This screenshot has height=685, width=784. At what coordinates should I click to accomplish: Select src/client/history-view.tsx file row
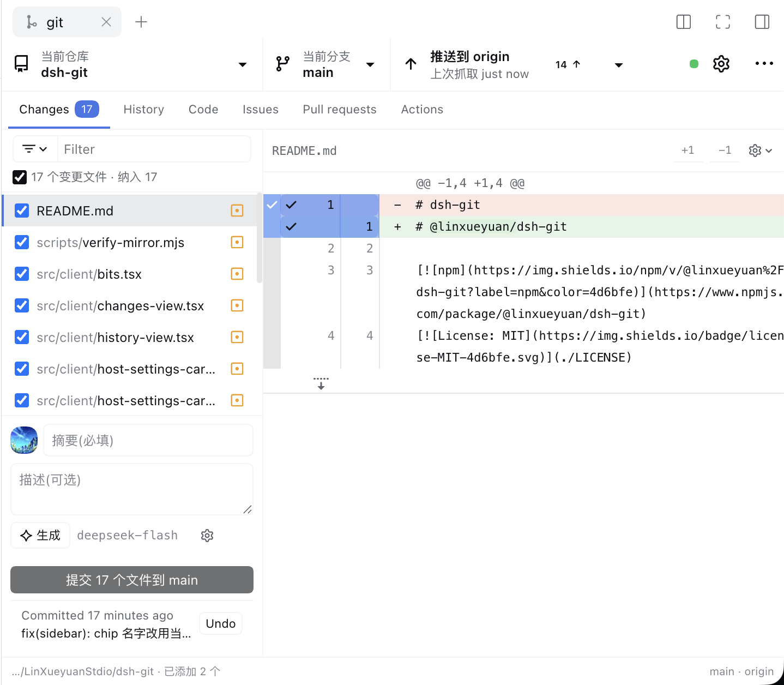[x=130, y=337]
